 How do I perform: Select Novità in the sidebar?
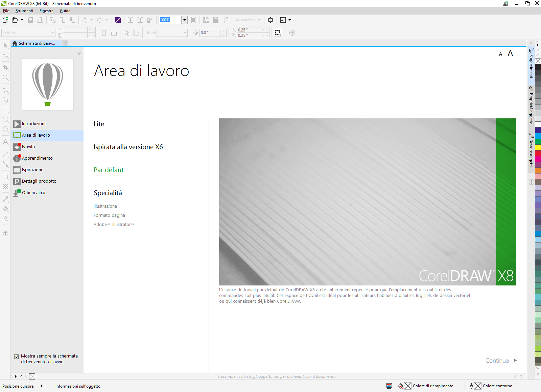pyautogui.click(x=47, y=147)
